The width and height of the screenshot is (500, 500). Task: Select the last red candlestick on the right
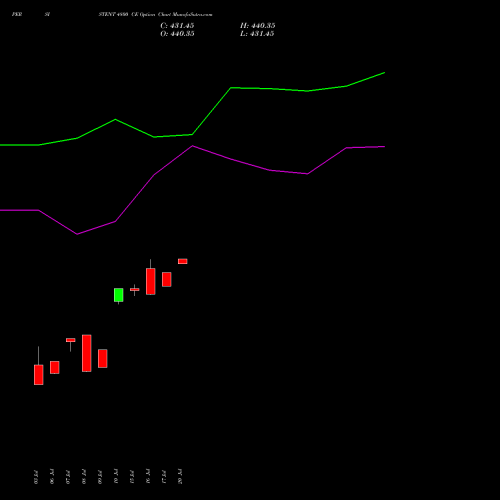(183, 261)
